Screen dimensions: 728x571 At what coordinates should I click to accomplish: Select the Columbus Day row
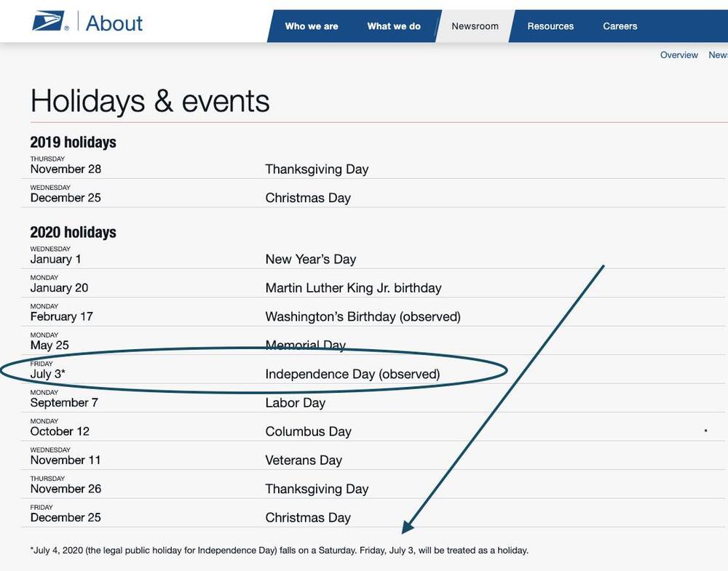(x=373, y=427)
